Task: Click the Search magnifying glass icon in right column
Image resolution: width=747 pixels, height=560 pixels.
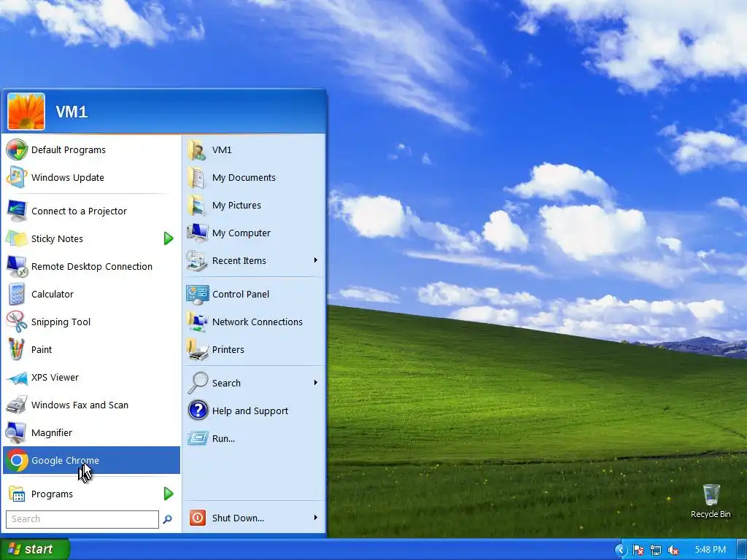Action: [198, 383]
